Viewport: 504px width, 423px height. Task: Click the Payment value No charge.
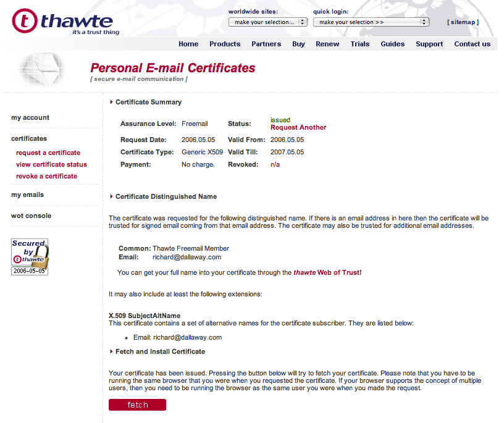click(198, 165)
